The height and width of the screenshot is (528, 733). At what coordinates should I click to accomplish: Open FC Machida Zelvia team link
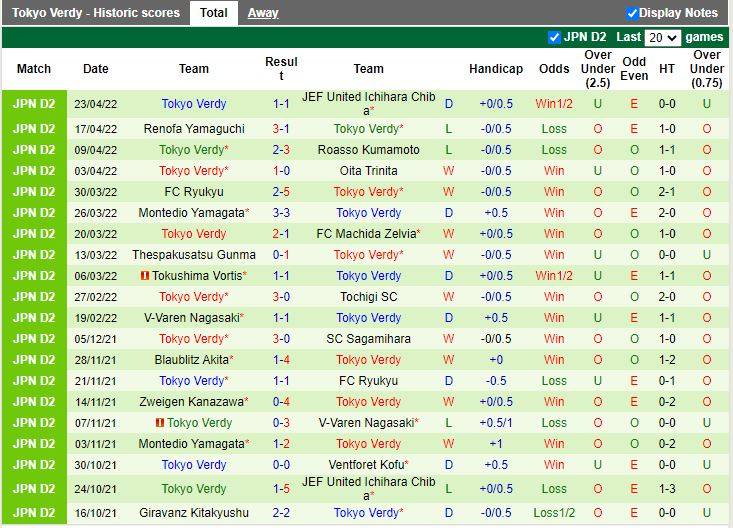(368, 234)
